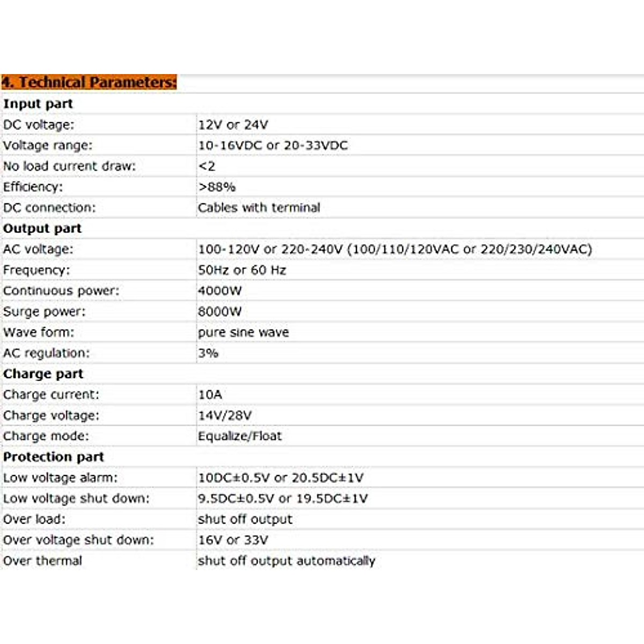Select the 10-16VDC or 20-33VDC voltage range value
Image resolution: width=644 pixels, height=644 pixels.
[273, 145]
